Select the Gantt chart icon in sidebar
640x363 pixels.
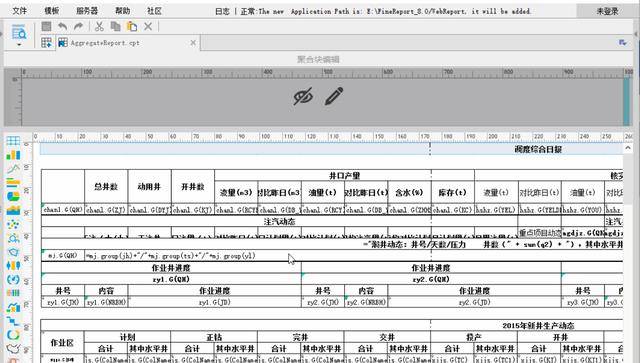[x=13, y=321]
